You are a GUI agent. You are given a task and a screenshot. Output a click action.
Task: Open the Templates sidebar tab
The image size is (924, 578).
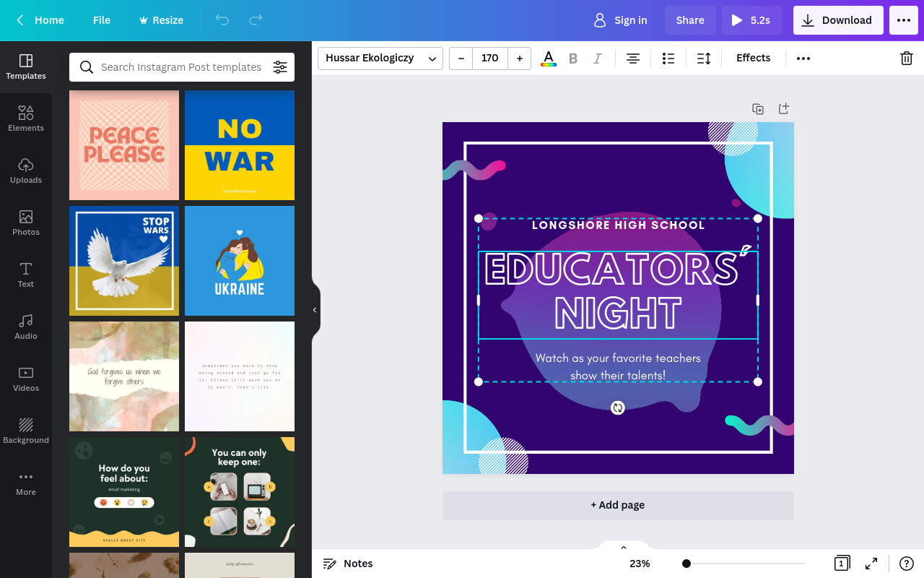point(26,66)
